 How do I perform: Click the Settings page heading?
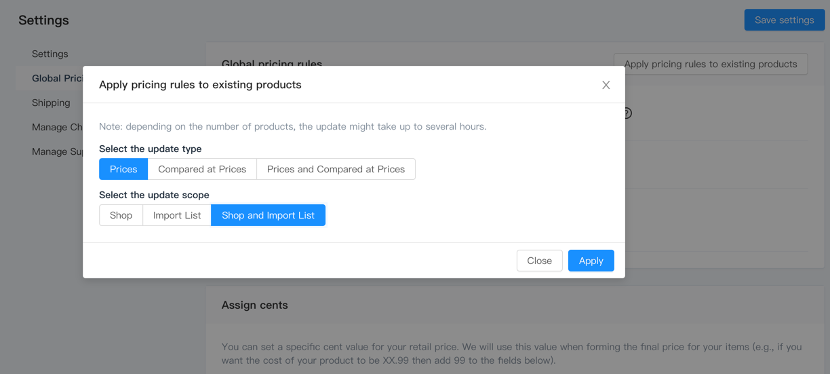point(43,20)
